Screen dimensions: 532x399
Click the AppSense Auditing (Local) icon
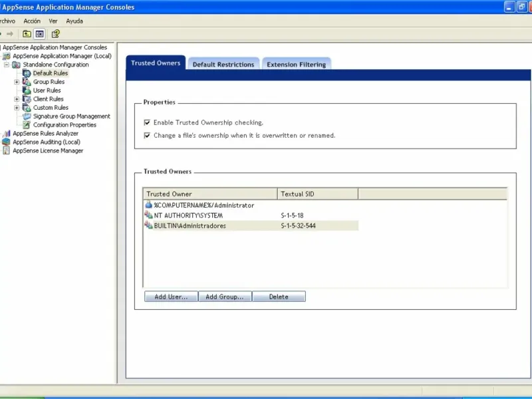coord(7,142)
